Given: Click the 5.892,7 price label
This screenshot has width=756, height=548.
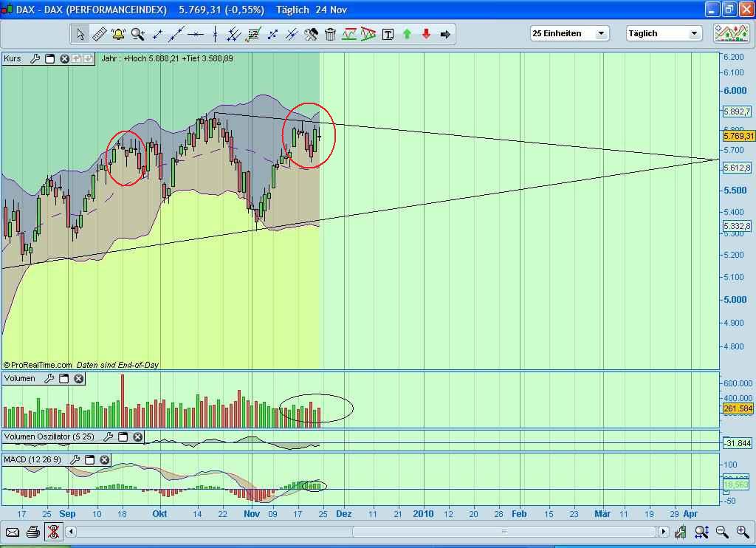Looking at the screenshot, I should [x=738, y=112].
